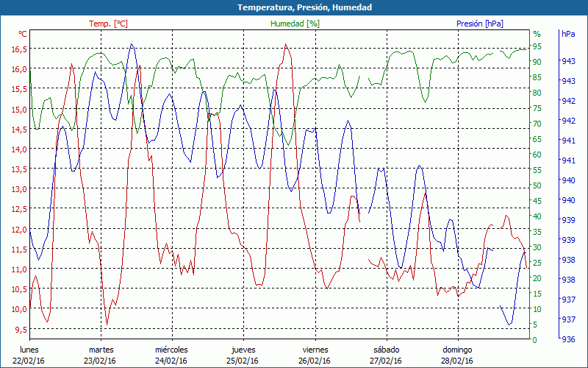
Task: Select the lunes 22/02/16 date label
Action: (30, 355)
